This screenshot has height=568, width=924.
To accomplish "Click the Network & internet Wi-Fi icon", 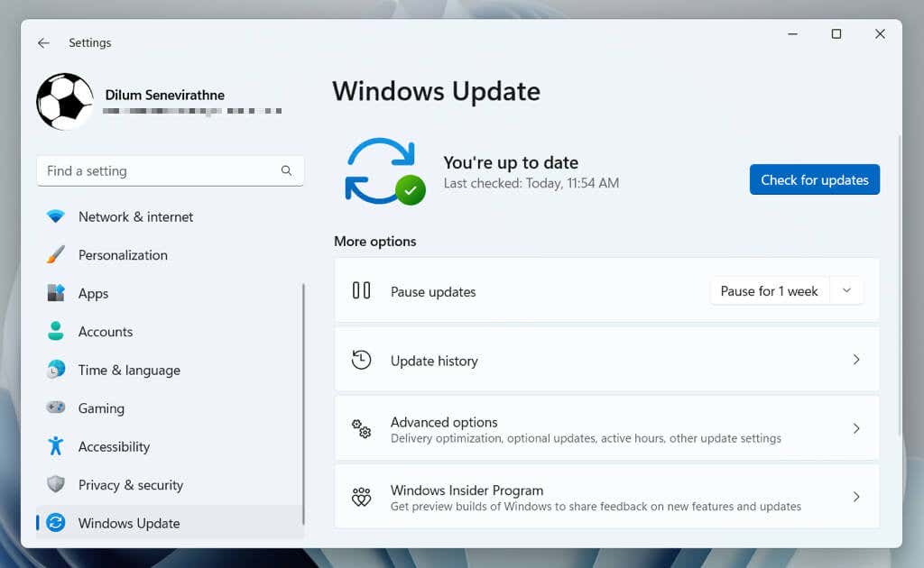I will click(x=55, y=216).
